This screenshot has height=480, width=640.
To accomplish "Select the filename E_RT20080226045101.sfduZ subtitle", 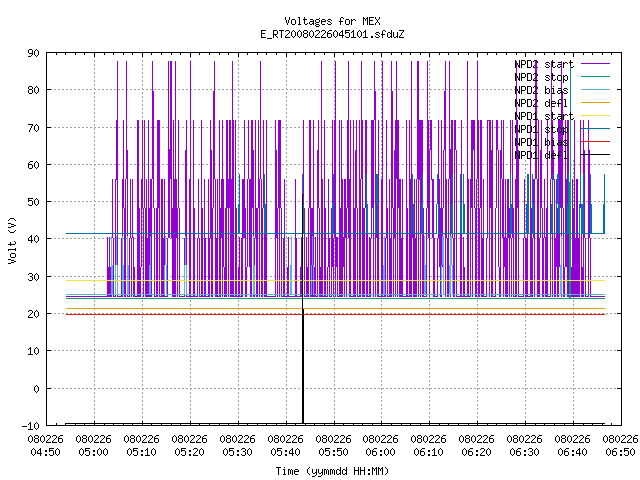I will 332,34.
